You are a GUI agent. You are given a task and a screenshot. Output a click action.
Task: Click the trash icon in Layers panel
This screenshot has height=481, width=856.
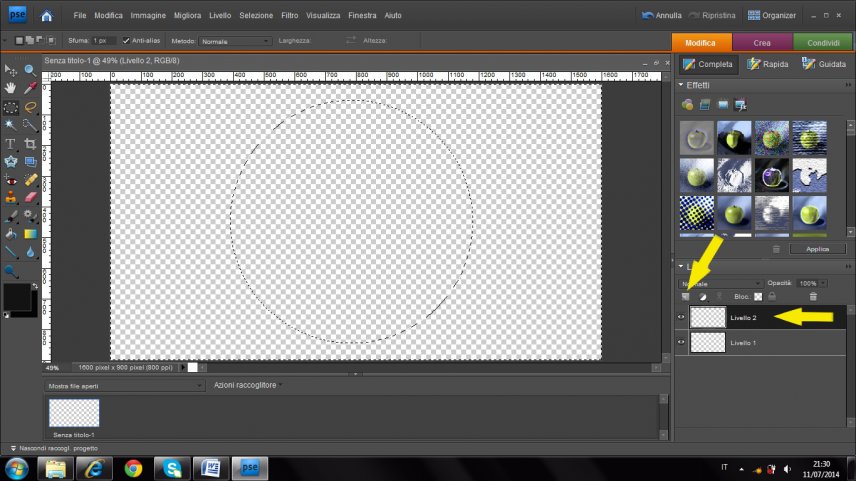point(813,297)
